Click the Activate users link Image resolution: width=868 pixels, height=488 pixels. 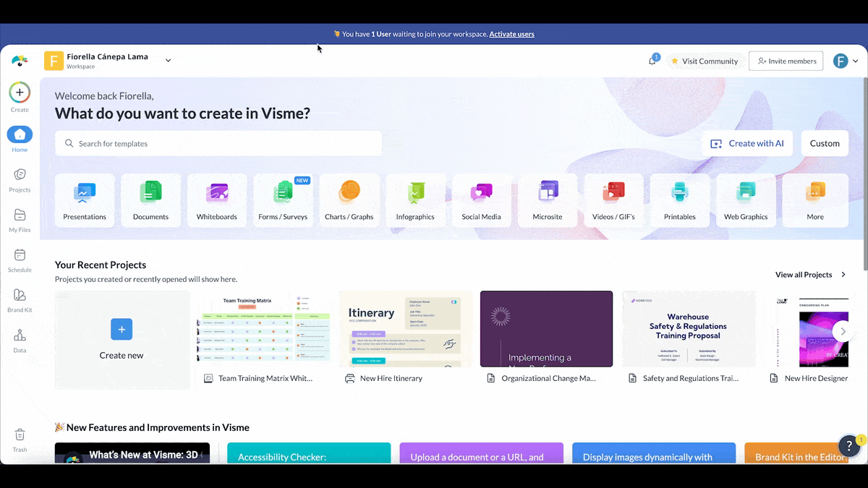pyautogui.click(x=511, y=34)
